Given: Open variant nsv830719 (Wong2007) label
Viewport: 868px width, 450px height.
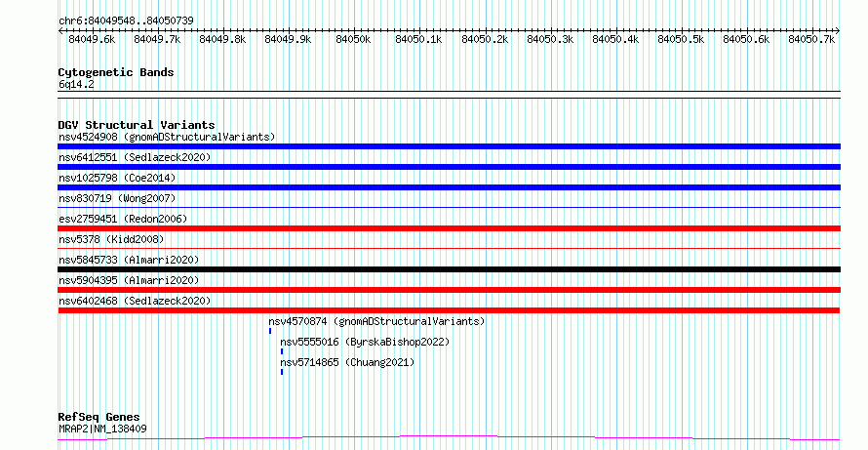Looking at the screenshot, I should [117, 198].
